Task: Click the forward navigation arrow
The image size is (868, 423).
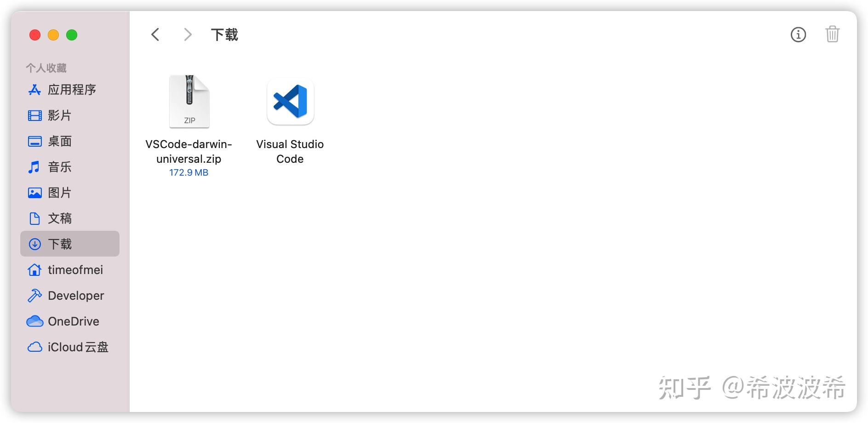Action: coord(187,34)
